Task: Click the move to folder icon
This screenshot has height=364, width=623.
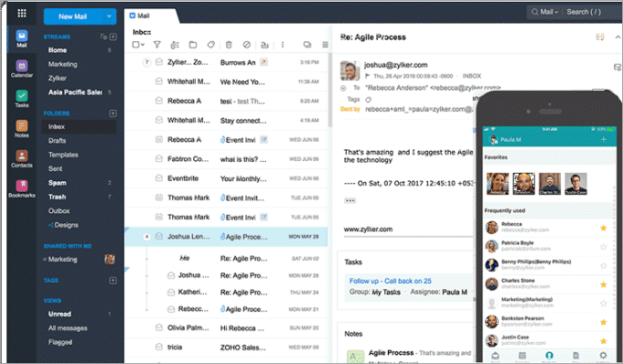Action: (193, 45)
